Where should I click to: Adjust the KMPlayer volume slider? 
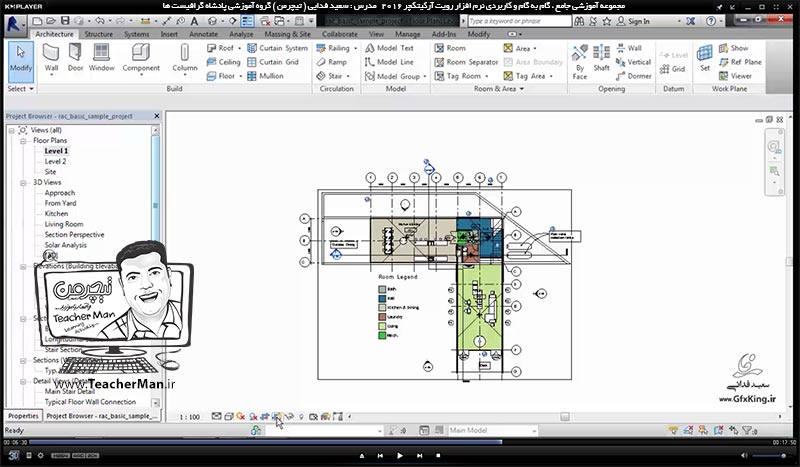tap(770, 455)
